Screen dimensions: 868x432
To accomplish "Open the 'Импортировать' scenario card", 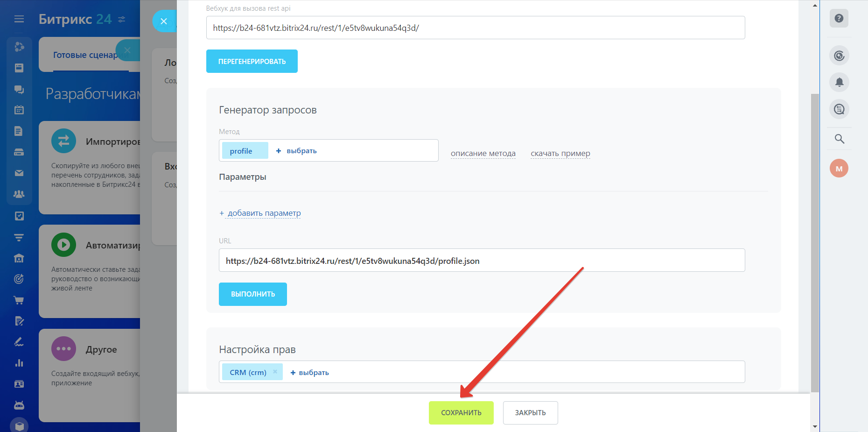I will pyautogui.click(x=90, y=168).
